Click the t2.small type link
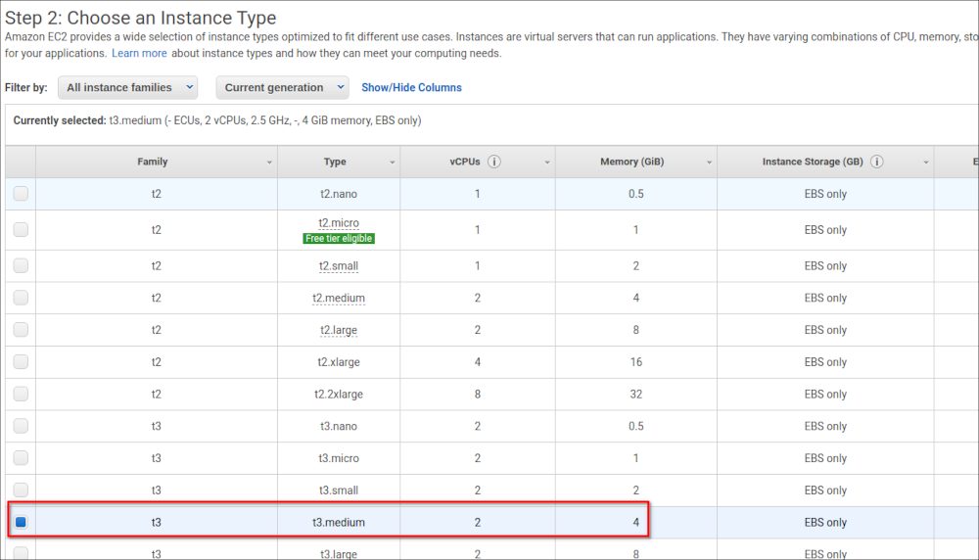 click(339, 266)
